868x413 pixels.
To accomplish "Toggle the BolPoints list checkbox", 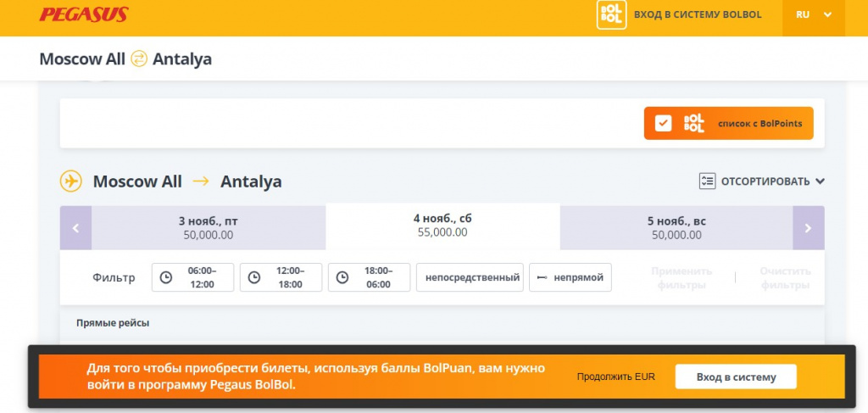I will tap(663, 124).
